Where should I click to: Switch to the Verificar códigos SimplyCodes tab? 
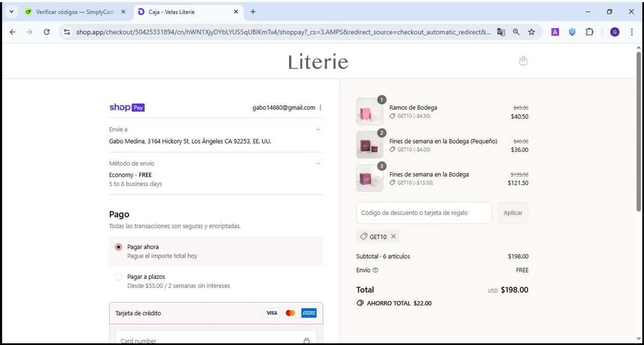[x=76, y=12]
